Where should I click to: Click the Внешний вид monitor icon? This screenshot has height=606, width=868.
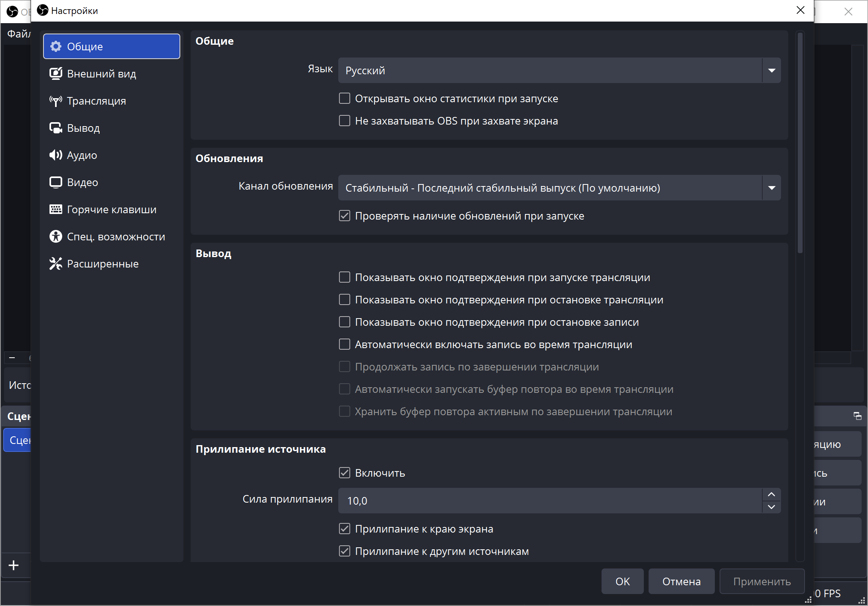coord(56,74)
